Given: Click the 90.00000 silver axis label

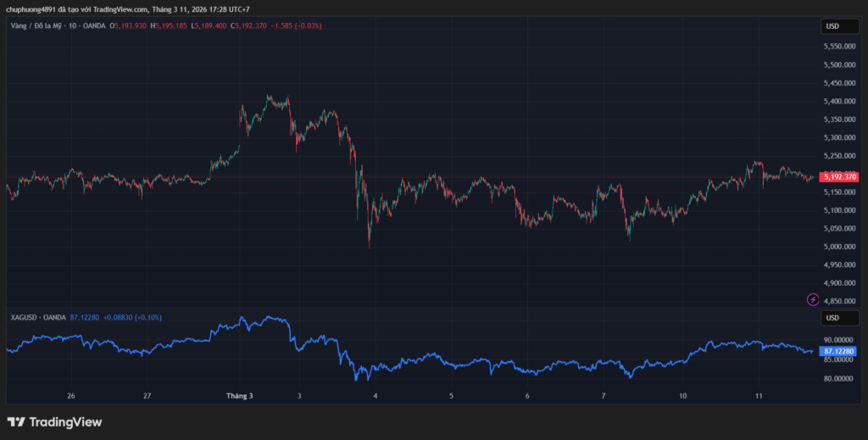Looking at the screenshot, I should [838, 340].
